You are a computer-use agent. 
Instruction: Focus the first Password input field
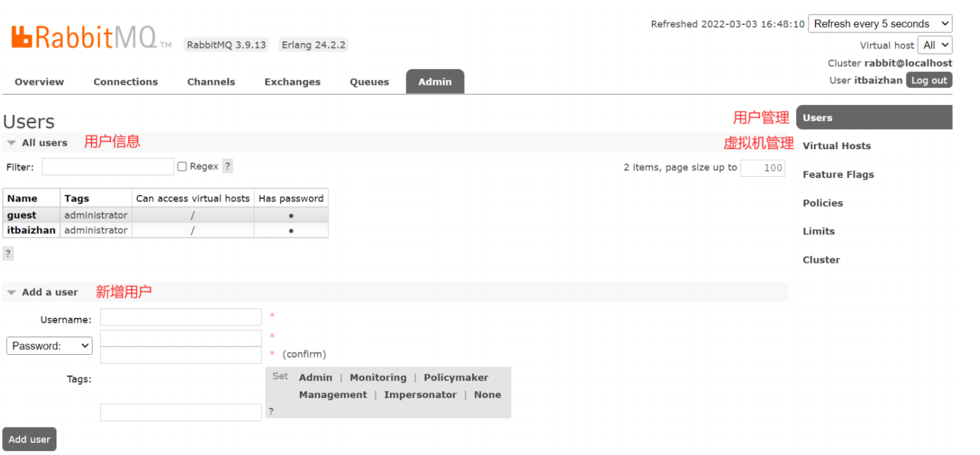[x=181, y=338]
